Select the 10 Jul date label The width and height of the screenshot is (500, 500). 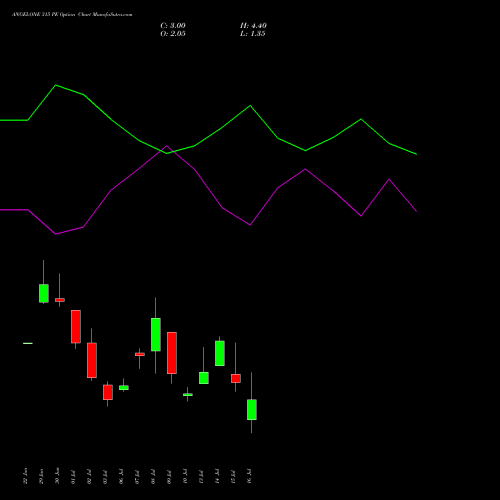185,477
